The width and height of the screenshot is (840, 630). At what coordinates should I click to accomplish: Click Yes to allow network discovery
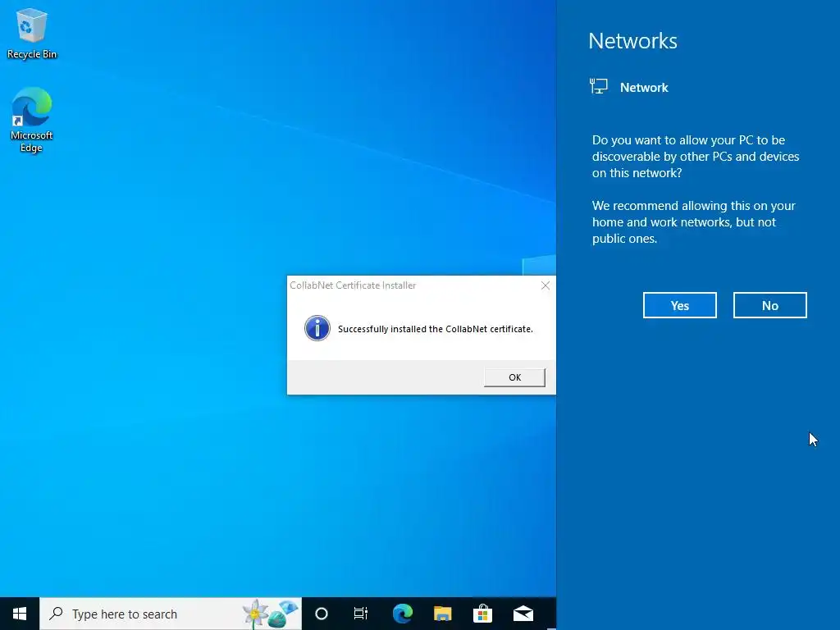(680, 305)
